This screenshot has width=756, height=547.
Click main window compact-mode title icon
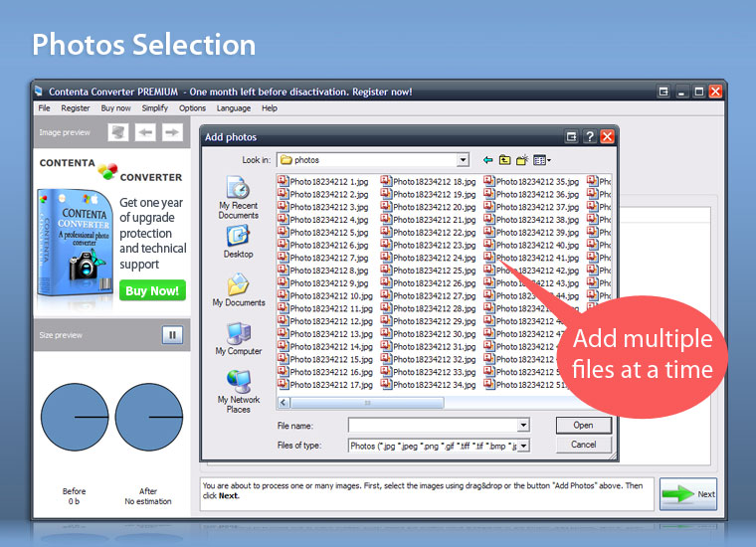(x=663, y=91)
